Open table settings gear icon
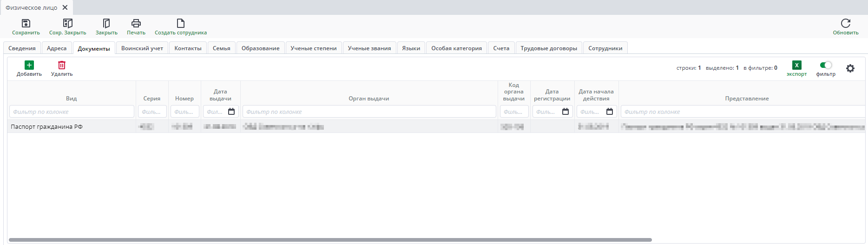This screenshot has height=245, width=868. pos(850,68)
